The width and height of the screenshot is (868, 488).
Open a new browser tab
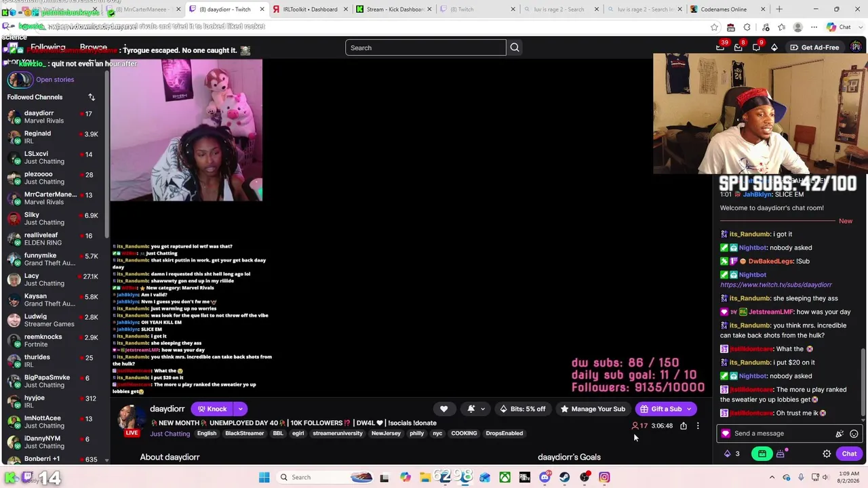pos(779,9)
